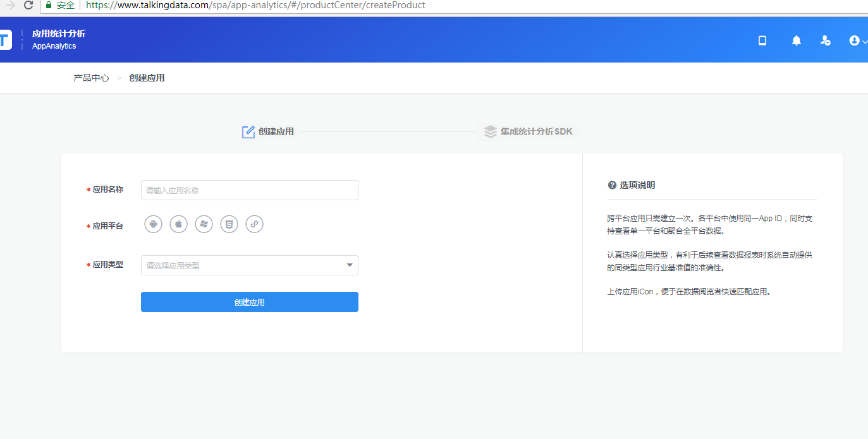The width and height of the screenshot is (868, 439).
Task: Switch to the 集成统计分析SDK step
Action: pos(529,131)
